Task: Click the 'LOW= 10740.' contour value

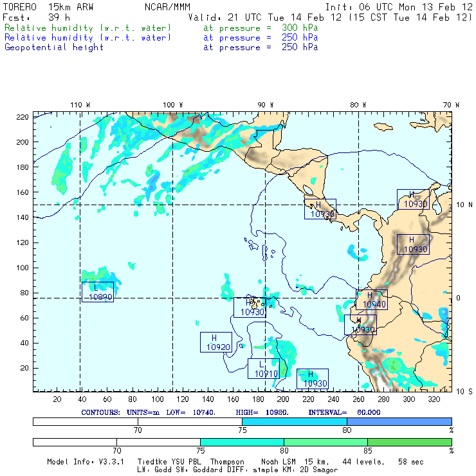Action: 190,412
